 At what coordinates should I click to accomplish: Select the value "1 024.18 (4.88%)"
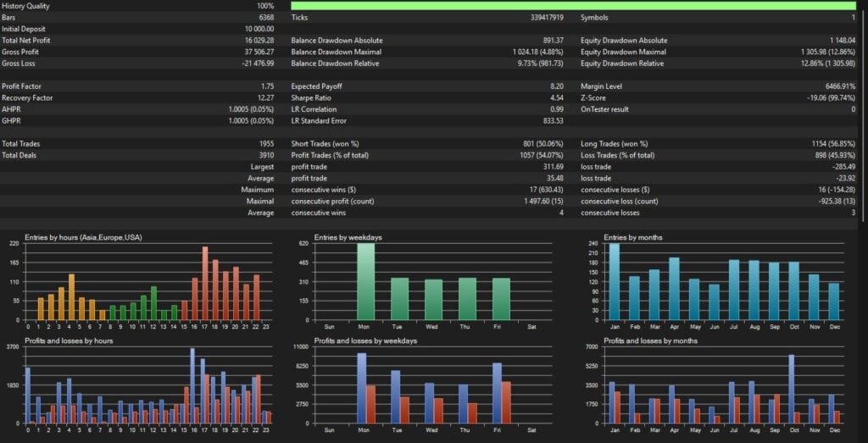538,52
